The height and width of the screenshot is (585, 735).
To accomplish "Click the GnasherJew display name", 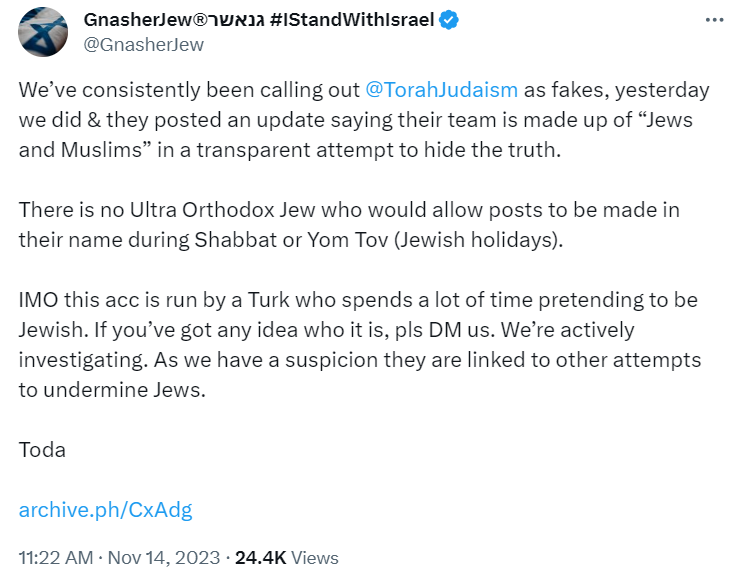I will pos(138,20).
